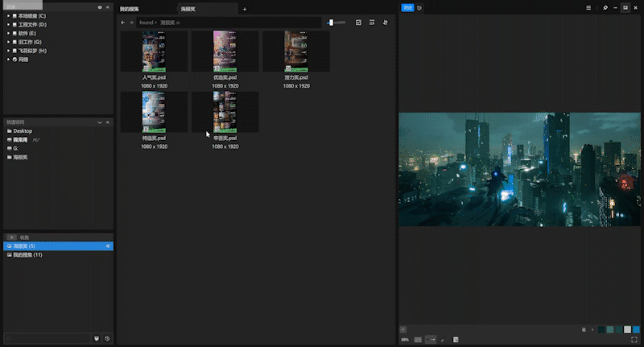Click the sort order arrows icon
644x347 pixels.
coord(386,23)
